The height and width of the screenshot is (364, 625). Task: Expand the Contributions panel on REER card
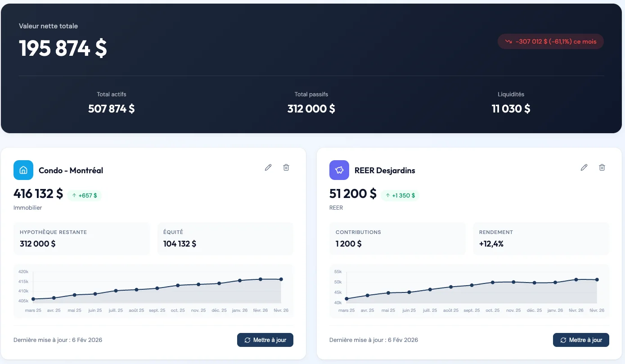(397, 238)
